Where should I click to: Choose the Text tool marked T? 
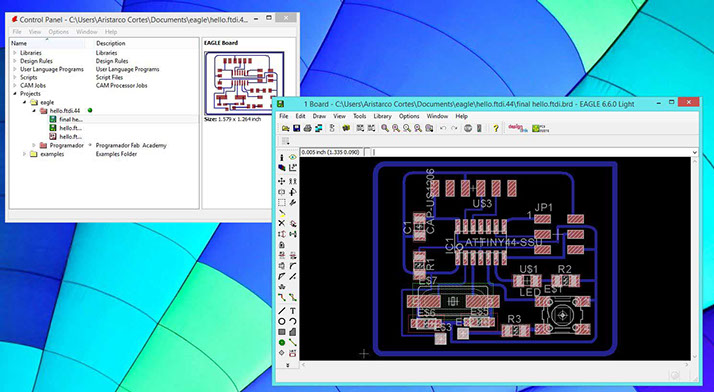coord(293,311)
